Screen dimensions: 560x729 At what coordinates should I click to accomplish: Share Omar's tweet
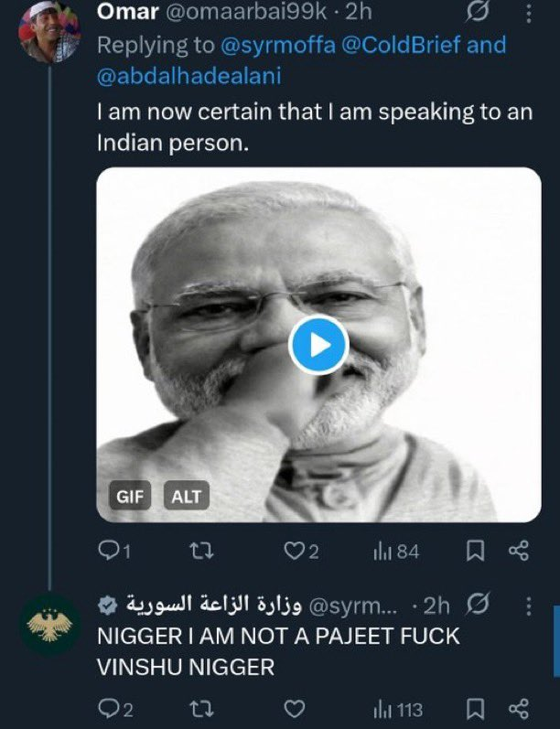518,551
